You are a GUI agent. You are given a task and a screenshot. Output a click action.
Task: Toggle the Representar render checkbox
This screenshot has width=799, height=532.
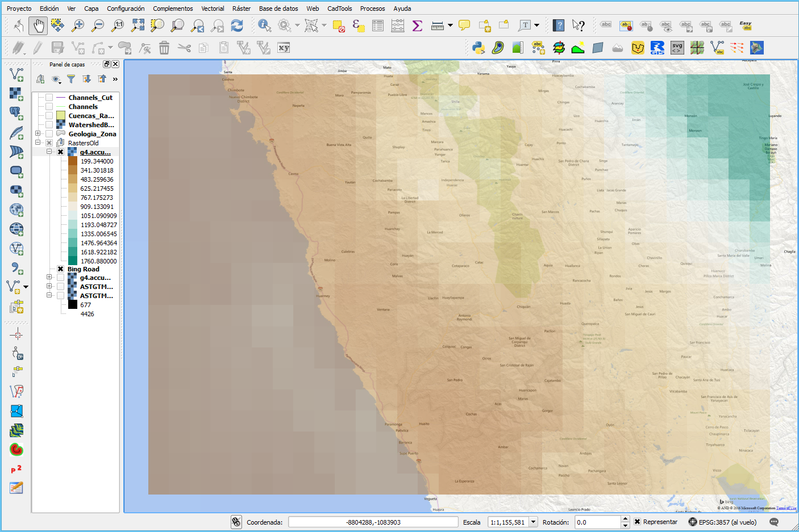coord(637,522)
